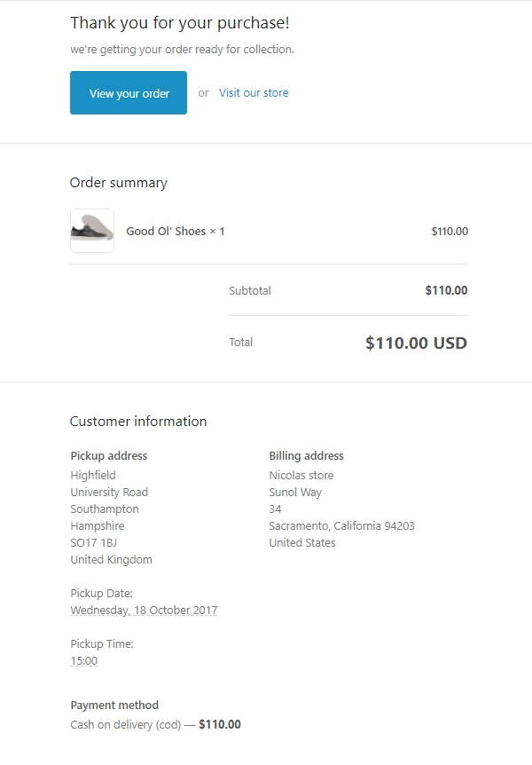Select the Cash on delivery (cod) text
532x765 pixels.
pyautogui.click(x=126, y=725)
